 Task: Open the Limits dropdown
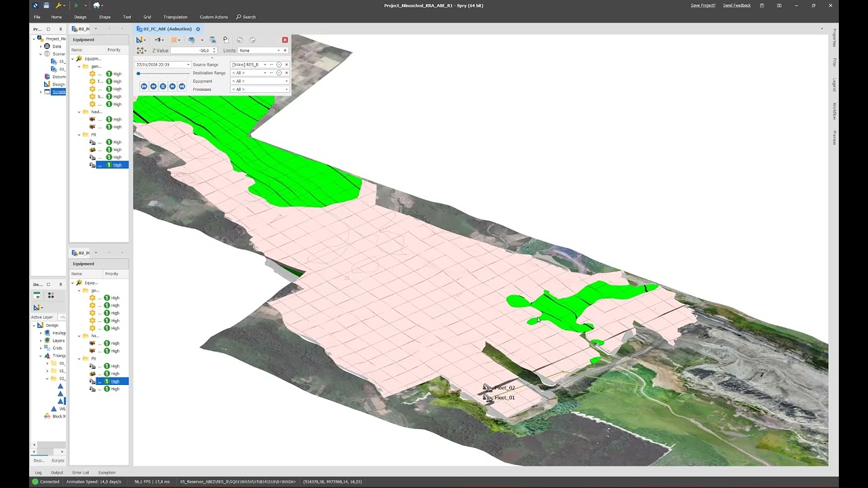(278, 50)
